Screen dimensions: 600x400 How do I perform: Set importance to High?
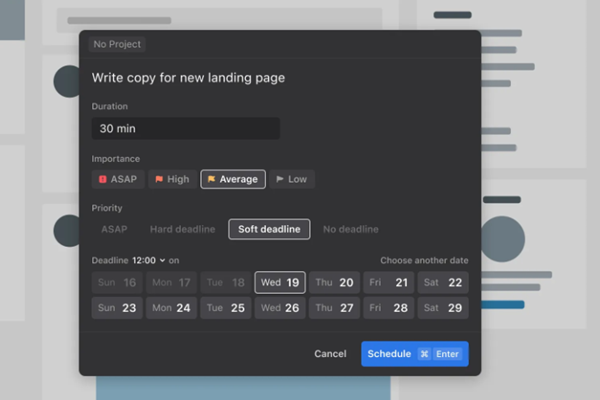pos(173,179)
